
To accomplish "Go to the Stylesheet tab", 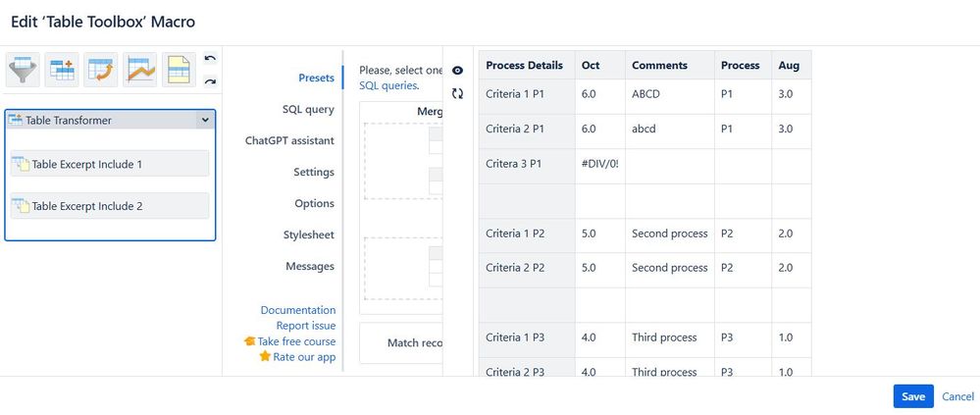I will coord(309,235).
